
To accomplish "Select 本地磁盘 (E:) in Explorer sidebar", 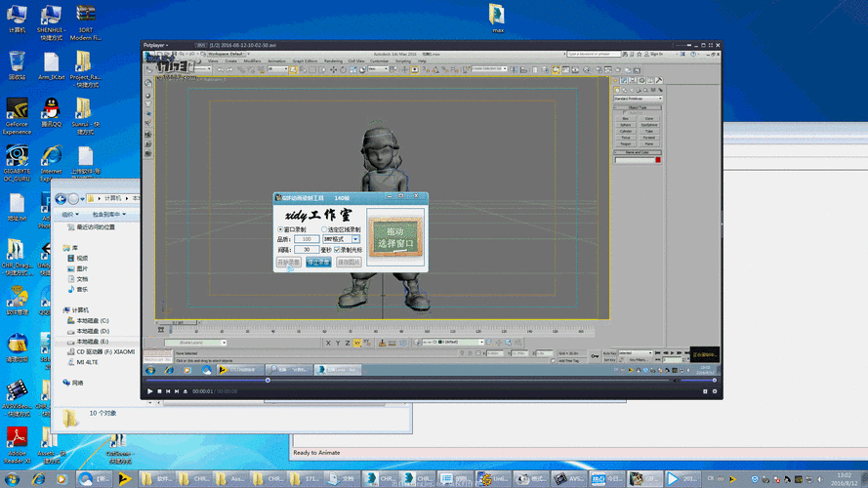I will [x=88, y=342].
